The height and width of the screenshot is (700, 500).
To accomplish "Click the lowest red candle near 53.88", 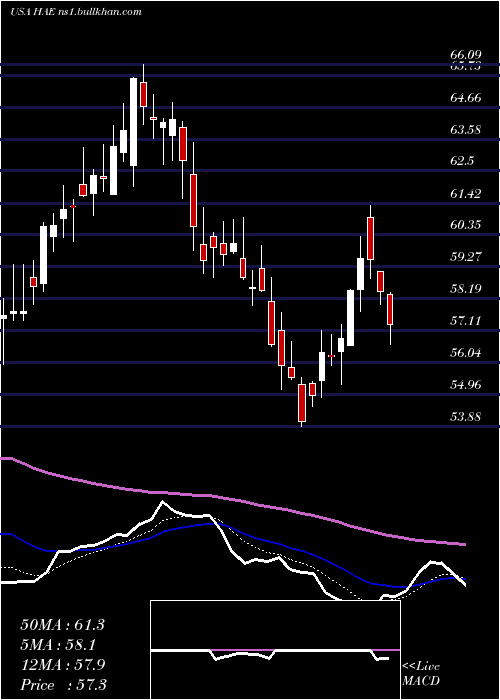I will [x=302, y=403].
